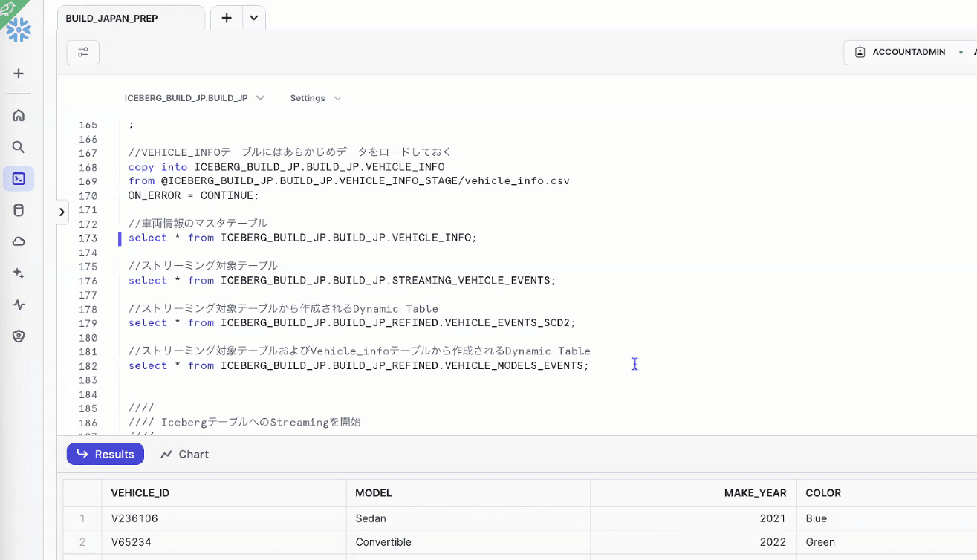Image resolution: width=977 pixels, height=560 pixels.
Task: Click the ON_ERROR = CONTINUE line
Action: (x=193, y=195)
